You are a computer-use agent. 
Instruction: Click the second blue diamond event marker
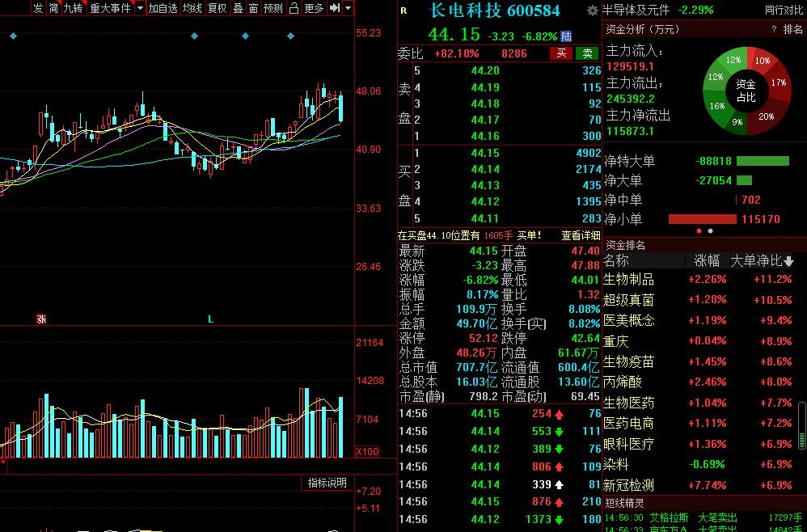pyautogui.click(x=195, y=36)
